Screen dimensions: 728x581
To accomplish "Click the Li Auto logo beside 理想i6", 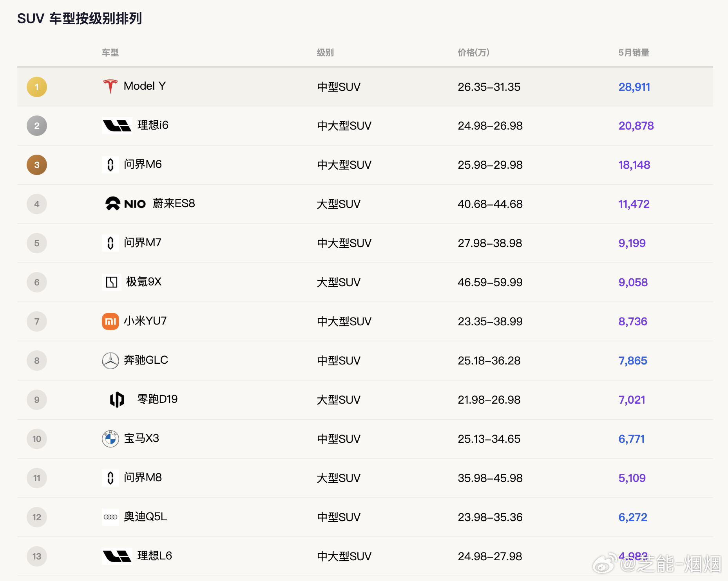I will coord(117,126).
